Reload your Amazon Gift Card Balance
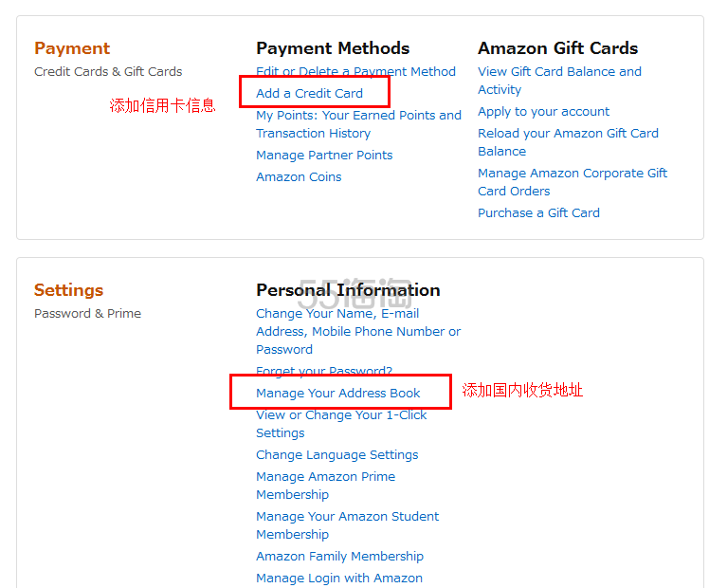This screenshot has height=588, width=709. [568, 142]
